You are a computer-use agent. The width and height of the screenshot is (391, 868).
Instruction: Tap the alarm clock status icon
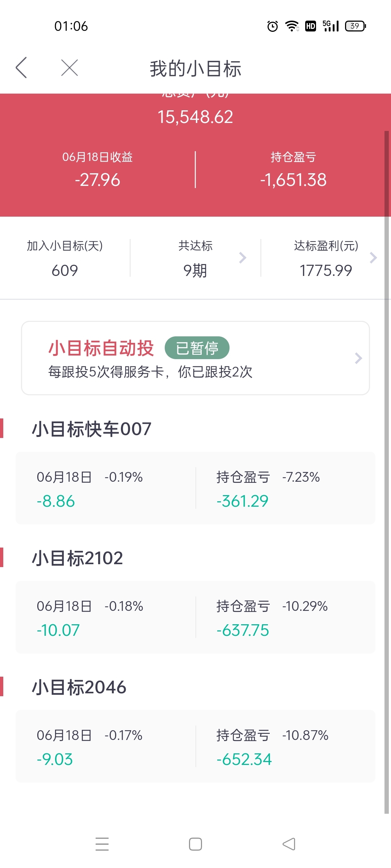273,26
